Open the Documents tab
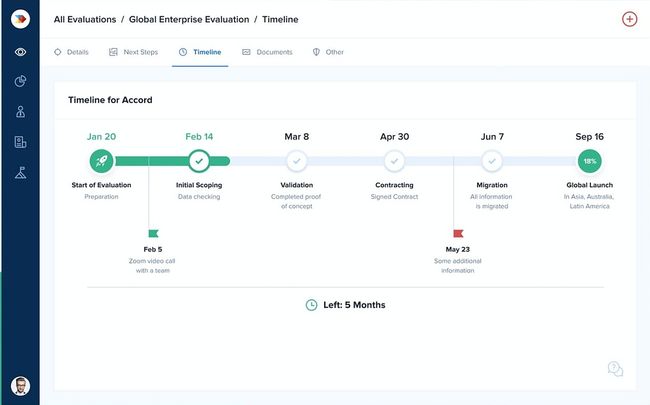 pyautogui.click(x=267, y=52)
